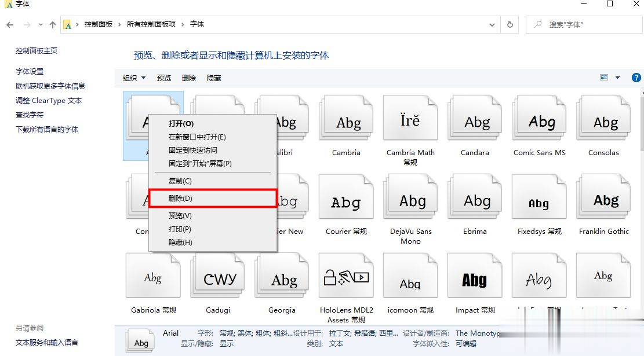Choose 隐藏(H) from context menu
Image resolution: width=644 pixels, height=356 pixels.
pyautogui.click(x=212, y=243)
